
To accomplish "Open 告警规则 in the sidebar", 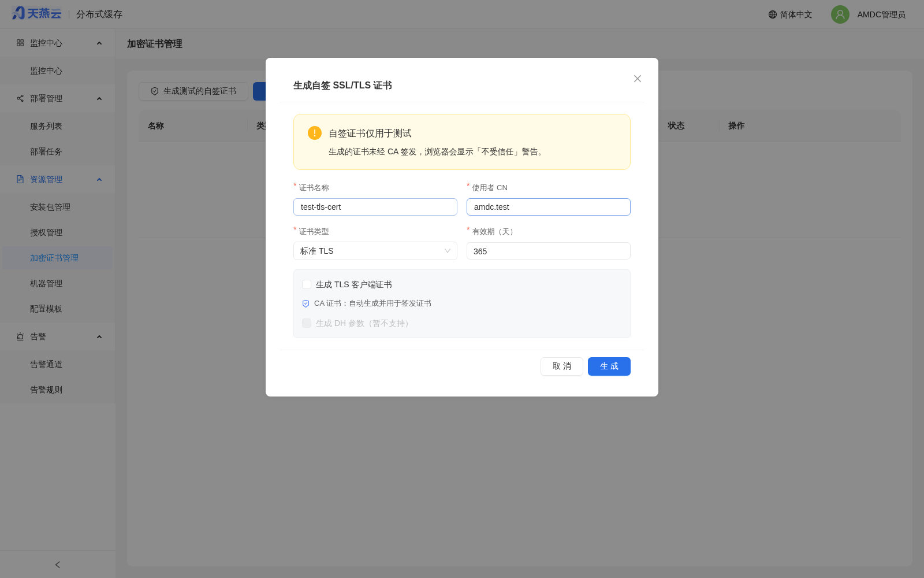I will coord(58,390).
